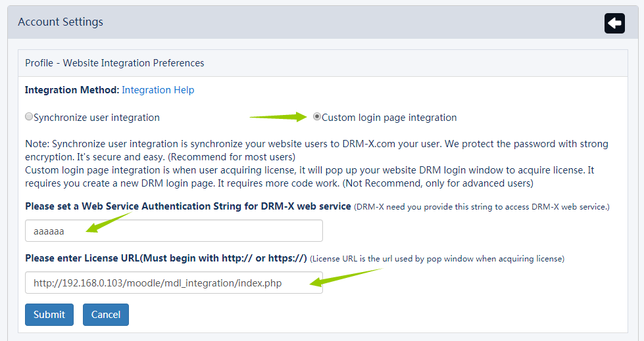Select the Synchronize user integration radio button

29,117
